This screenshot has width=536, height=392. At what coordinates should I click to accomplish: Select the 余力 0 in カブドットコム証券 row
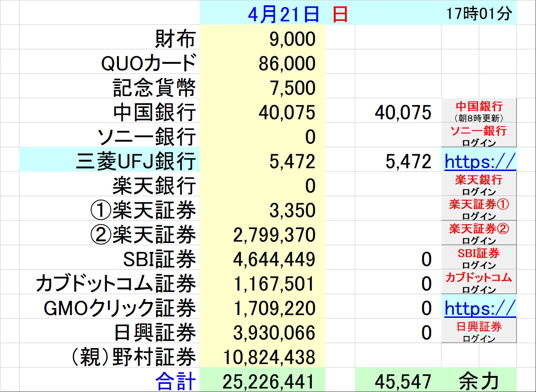(398, 282)
